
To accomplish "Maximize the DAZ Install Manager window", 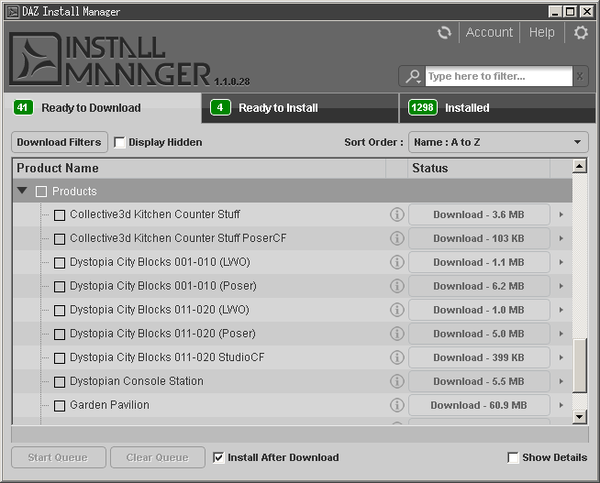I will point(570,12).
